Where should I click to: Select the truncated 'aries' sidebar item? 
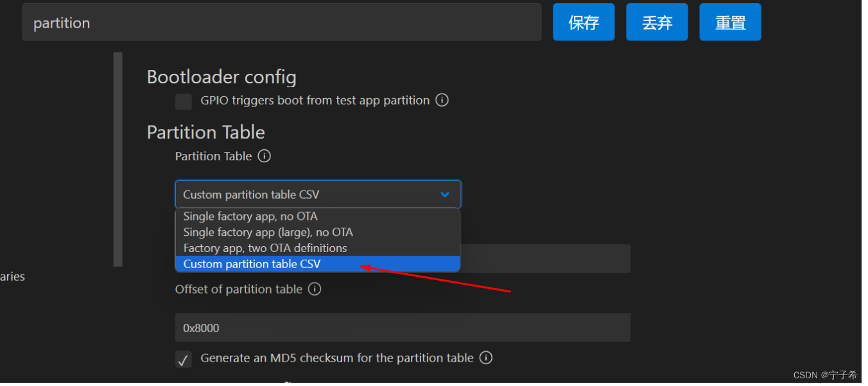12,276
